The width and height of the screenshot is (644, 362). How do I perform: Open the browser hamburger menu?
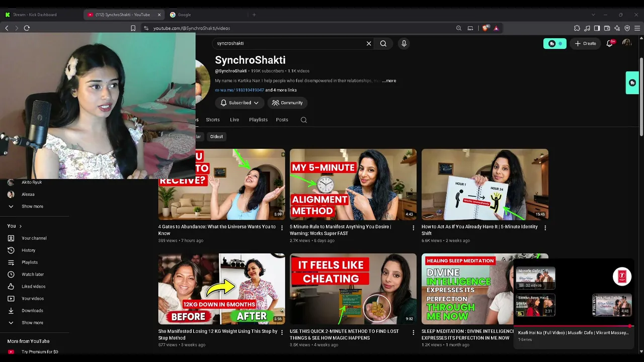pos(637,28)
